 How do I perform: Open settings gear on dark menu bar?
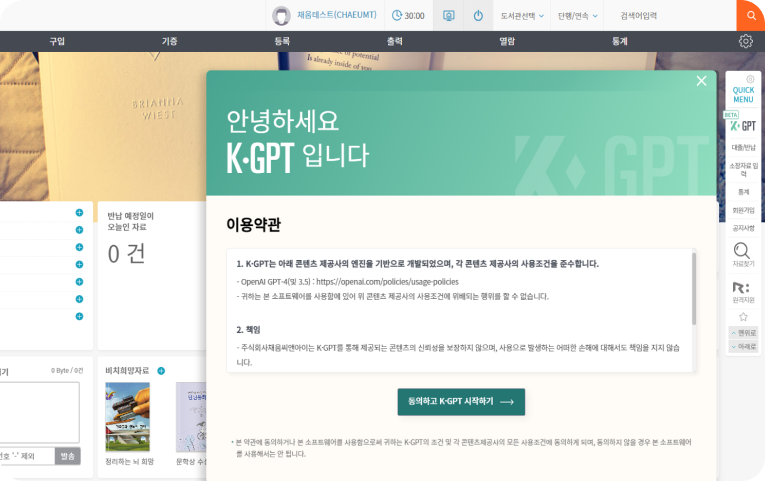[745, 41]
